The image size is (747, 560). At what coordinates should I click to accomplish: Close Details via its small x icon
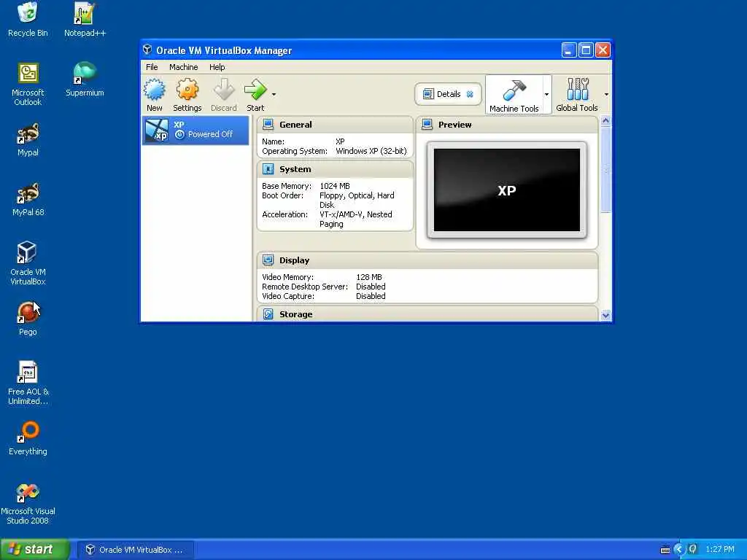(x=470, y=94)
